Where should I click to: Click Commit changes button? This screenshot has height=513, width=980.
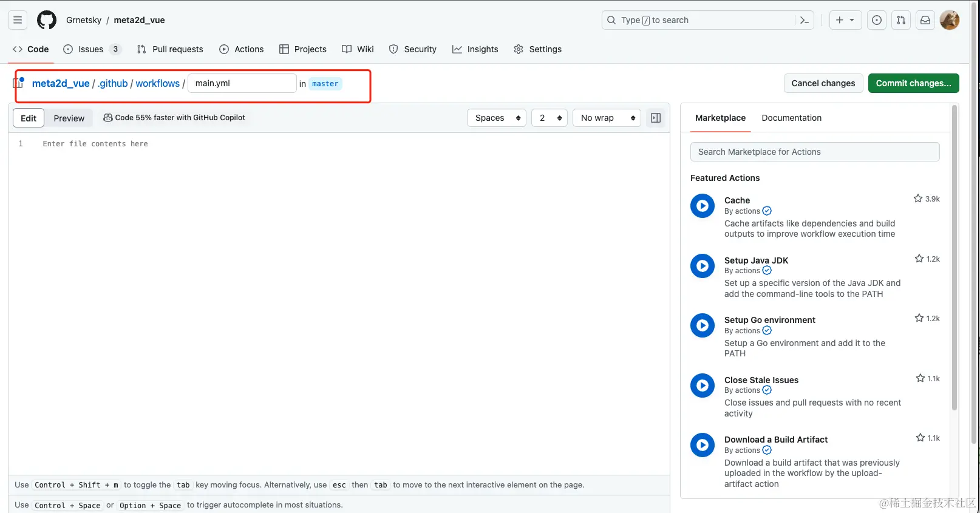[x=914, y=83]
